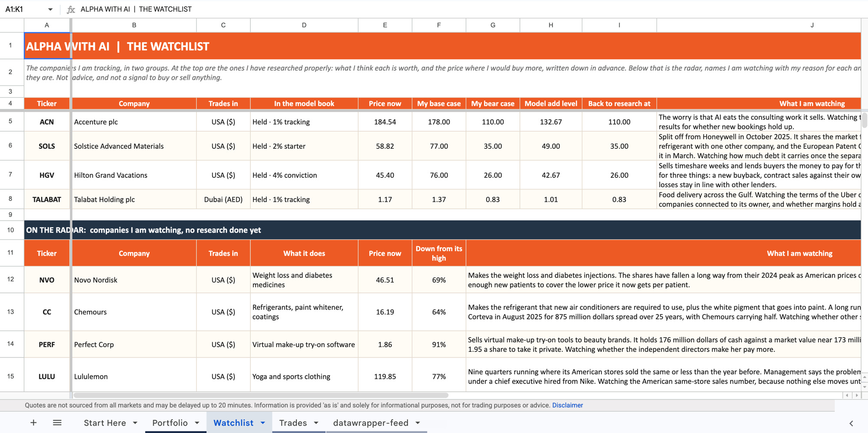Click the Add Sheet plus icon
Image resolution: width=868 pixels, height=433 pixels.
pyautogui.click(x=33, y=423)
